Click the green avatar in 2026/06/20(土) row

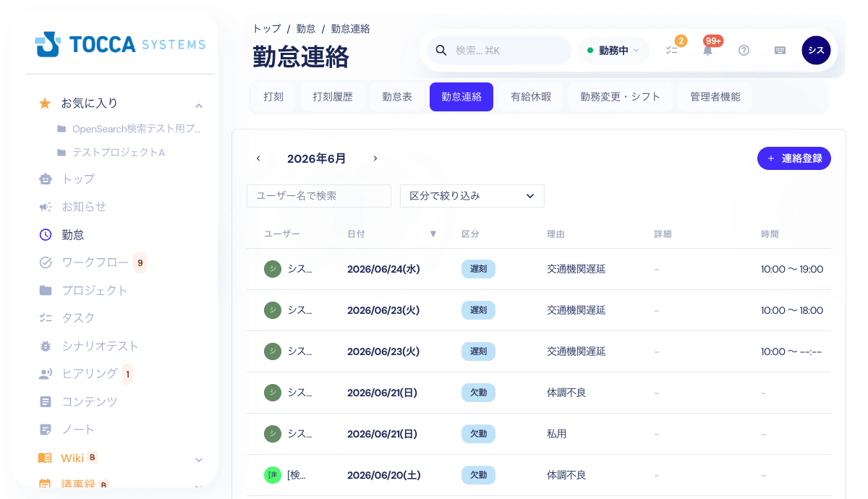[272, 475]
